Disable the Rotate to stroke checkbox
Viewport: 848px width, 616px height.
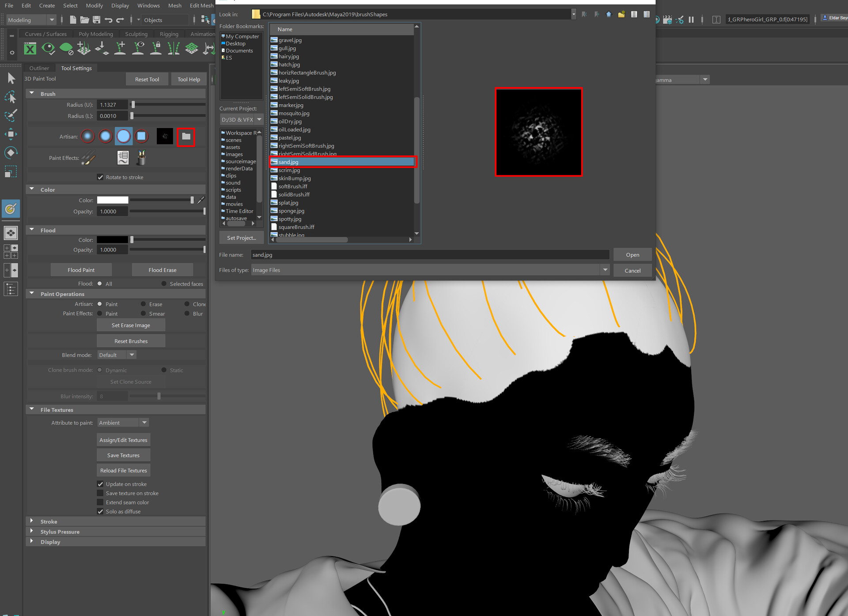tap(100, 177)
